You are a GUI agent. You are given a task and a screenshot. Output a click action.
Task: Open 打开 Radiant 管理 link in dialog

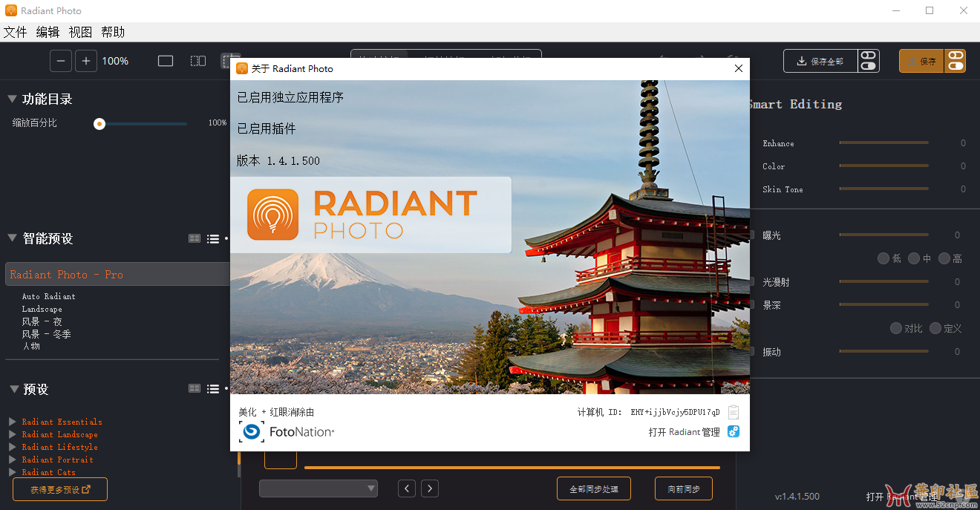(684, 432)
